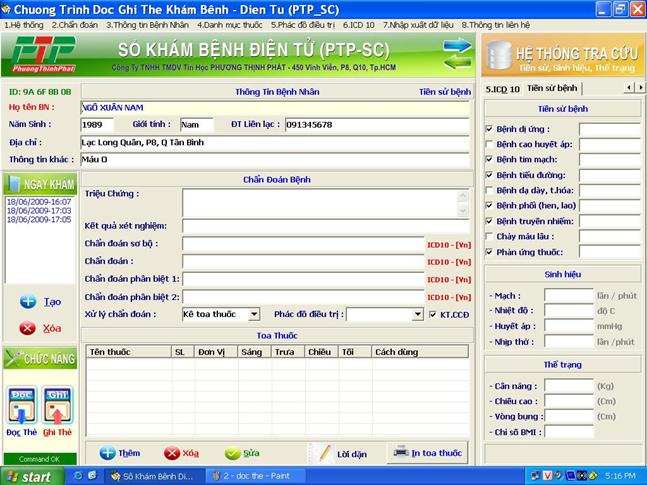
Task: Expand the Phác đồ điều trị dropdown
Action: (x=418, y=314)
